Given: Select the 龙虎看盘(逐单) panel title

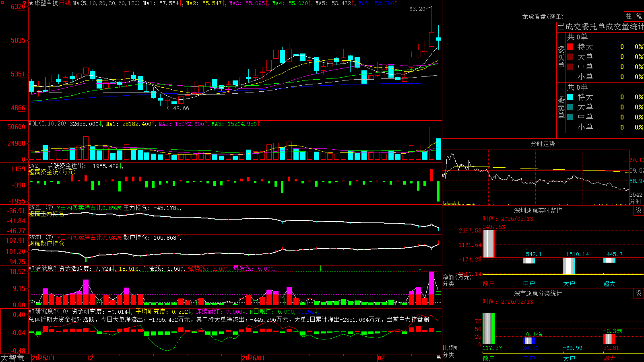Looking at the screenshot, I should coord(543,16).
